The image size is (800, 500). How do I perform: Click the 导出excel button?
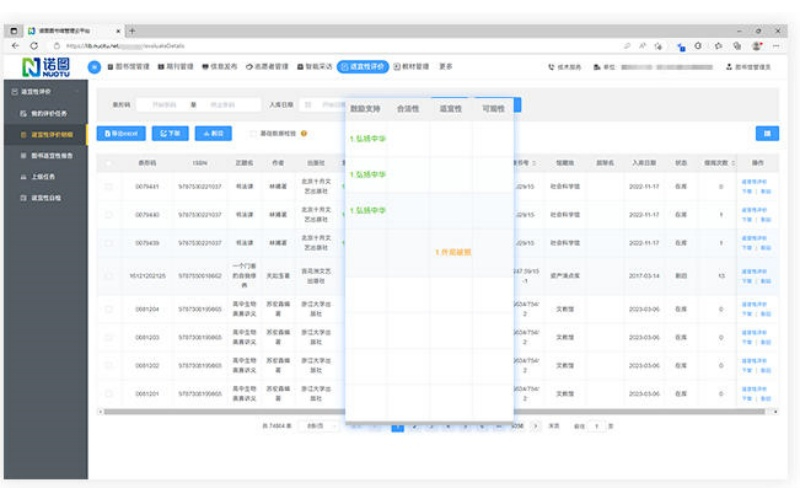coord(121,134)
